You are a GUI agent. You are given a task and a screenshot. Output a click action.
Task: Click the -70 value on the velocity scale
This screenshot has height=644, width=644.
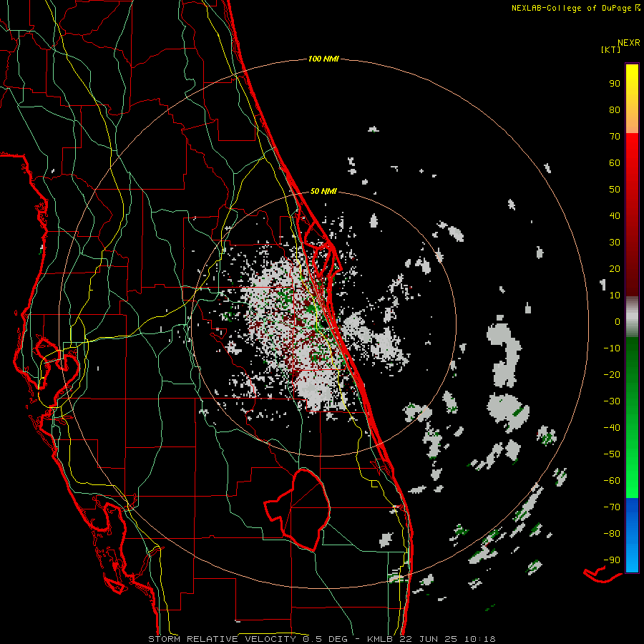pyautogui.click(x=612, y=507)
